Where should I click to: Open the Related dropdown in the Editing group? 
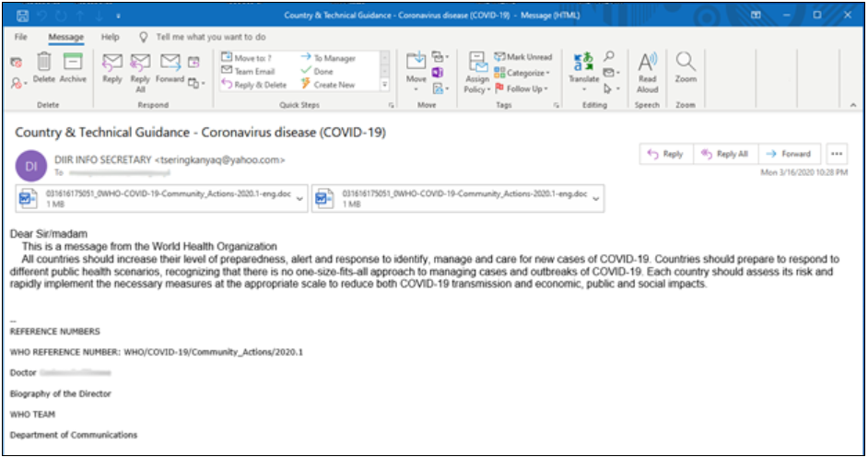(x=611, y=73)
